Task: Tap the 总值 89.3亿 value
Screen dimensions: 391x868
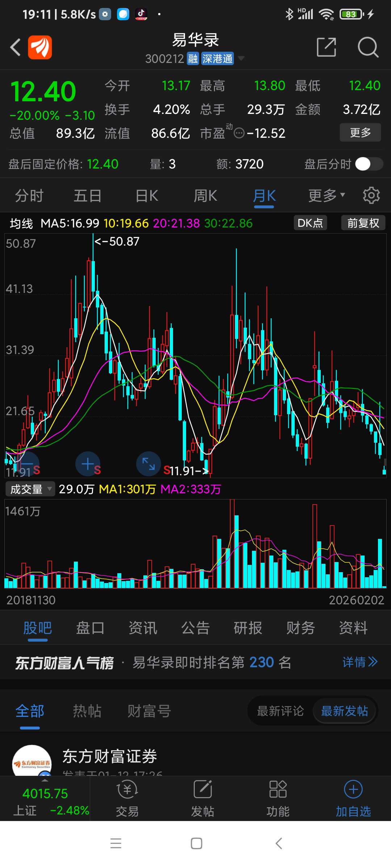Action: [x=75, y=133]
